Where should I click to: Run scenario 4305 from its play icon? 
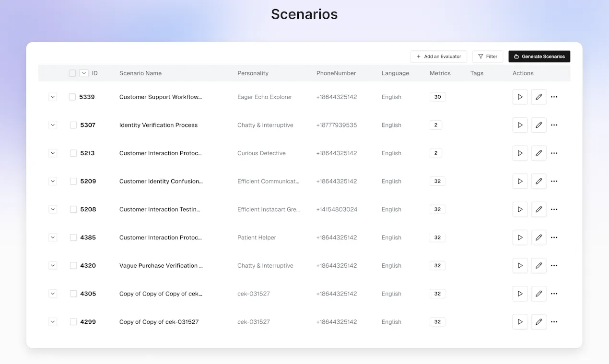(520, 294)
